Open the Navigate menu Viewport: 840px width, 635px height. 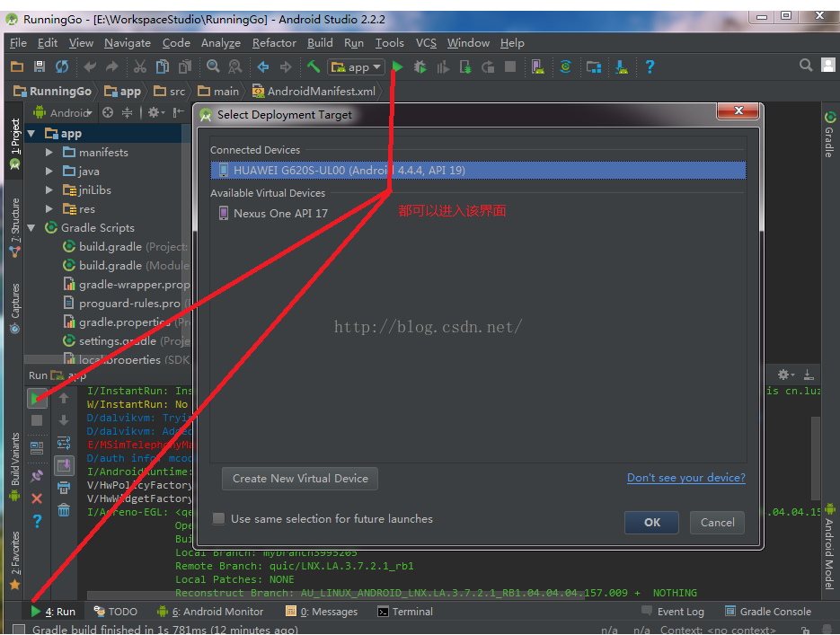tap(128, 43)
